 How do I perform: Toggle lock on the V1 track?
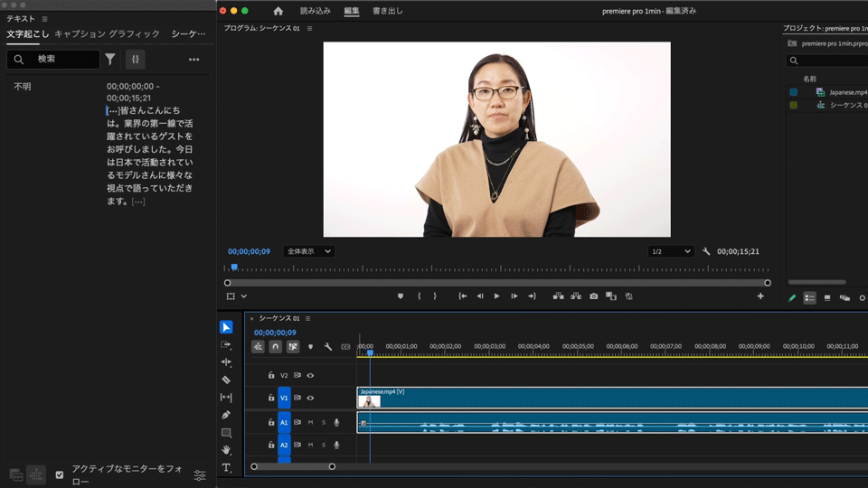[270, 398]
